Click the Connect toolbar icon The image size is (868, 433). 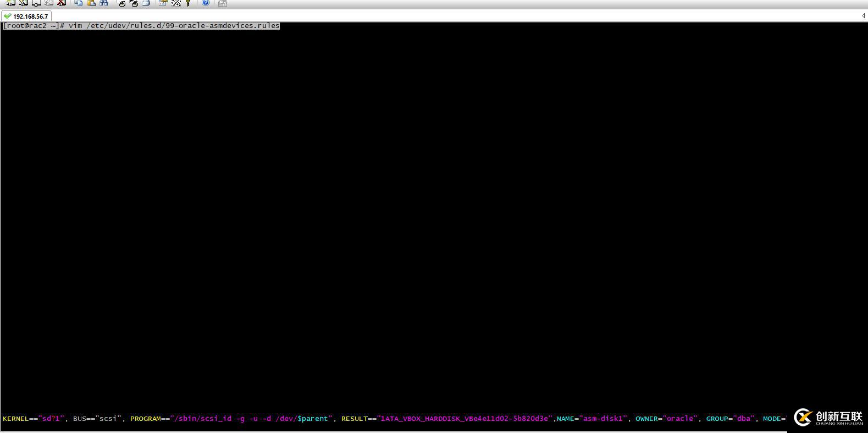(x=10, y=3)
